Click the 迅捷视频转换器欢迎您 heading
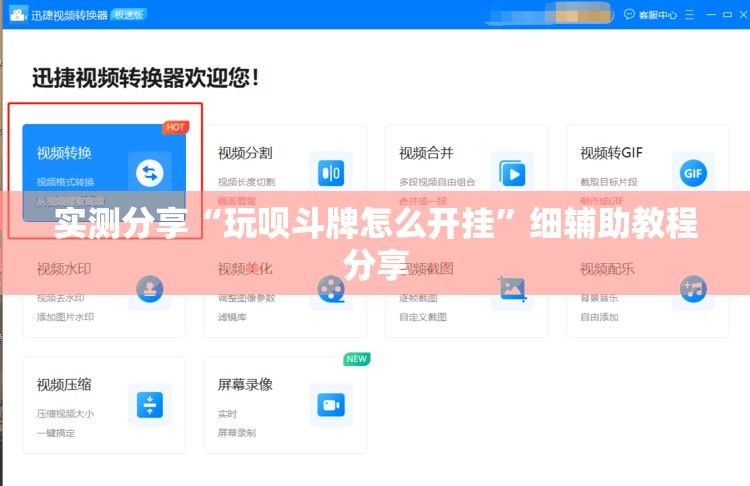 (145, 77)
